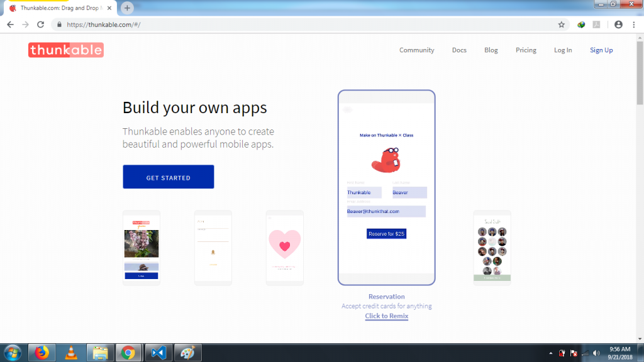Open Paint from the taskbar
The width and height of the screenshot is (644, 362).
[x=187, y=353]
